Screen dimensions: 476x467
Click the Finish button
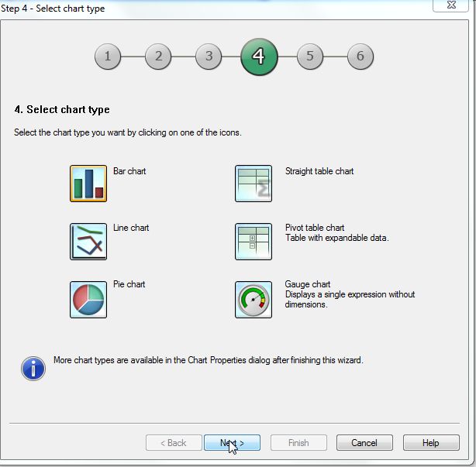pyautogui.click(x=298, y=443)
